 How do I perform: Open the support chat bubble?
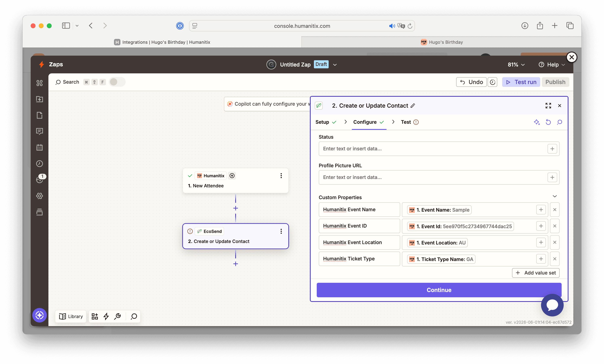click(552, 305)
